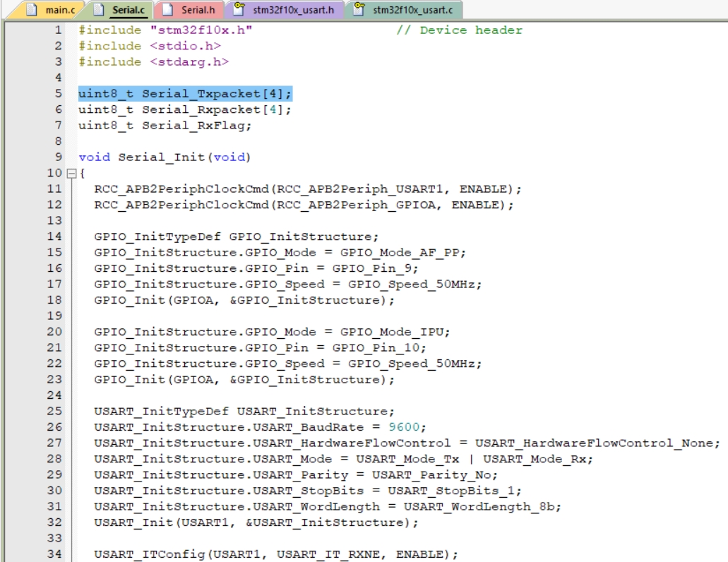Click the GPIO_Mode_IPU assignment
The image size is (728, 562).
272,332
